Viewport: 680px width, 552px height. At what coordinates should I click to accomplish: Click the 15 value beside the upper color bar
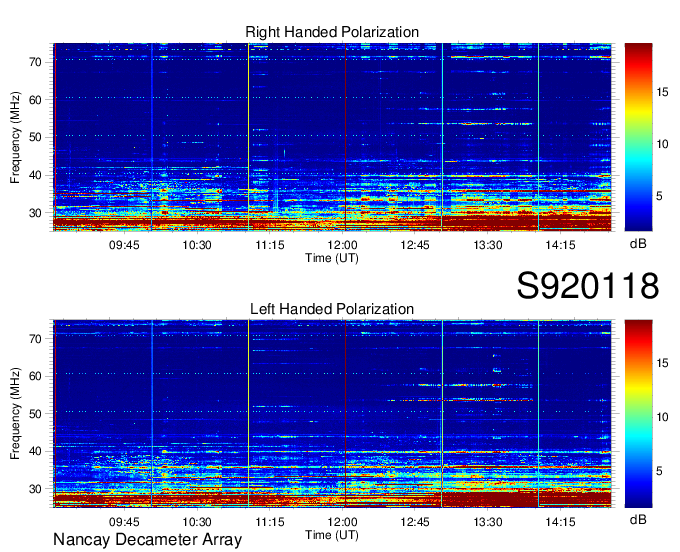(x=662, y=92)
